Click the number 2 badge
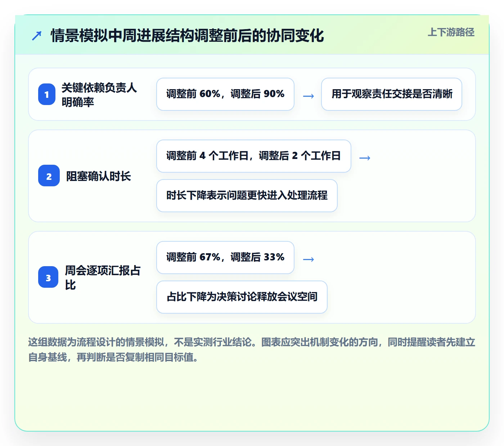The image size is (504, 446). pyautogui.click(x=49, y=176)
